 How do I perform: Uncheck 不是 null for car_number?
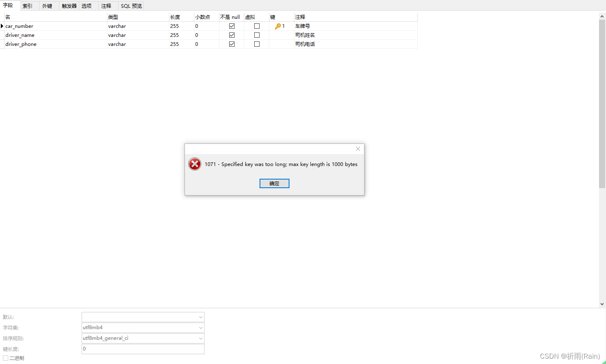[x=232, y=26]
